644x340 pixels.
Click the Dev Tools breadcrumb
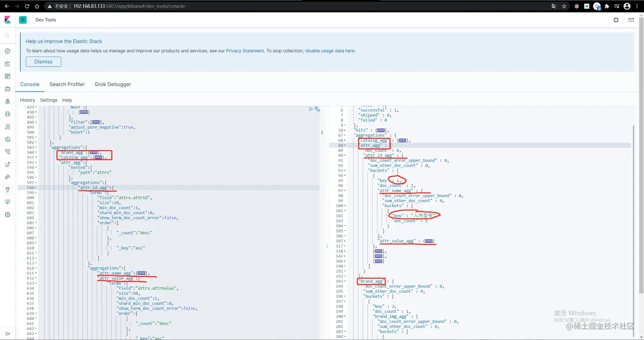(x=46, y=20)
